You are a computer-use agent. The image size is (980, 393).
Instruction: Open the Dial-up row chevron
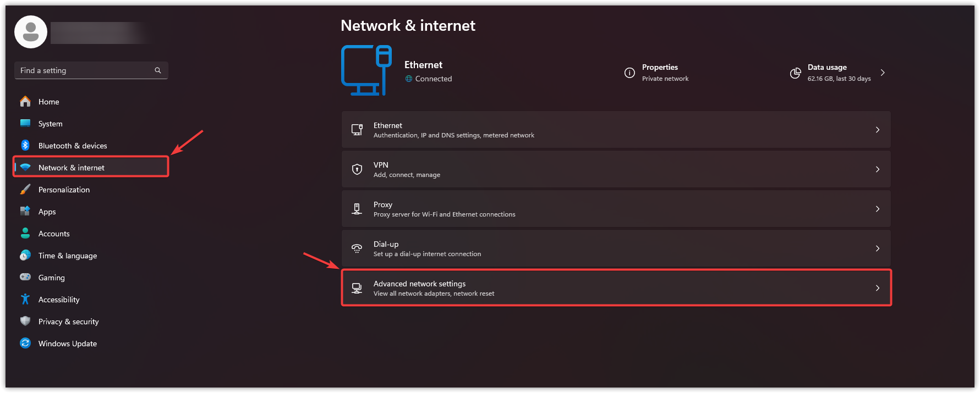tap(878, 248)
